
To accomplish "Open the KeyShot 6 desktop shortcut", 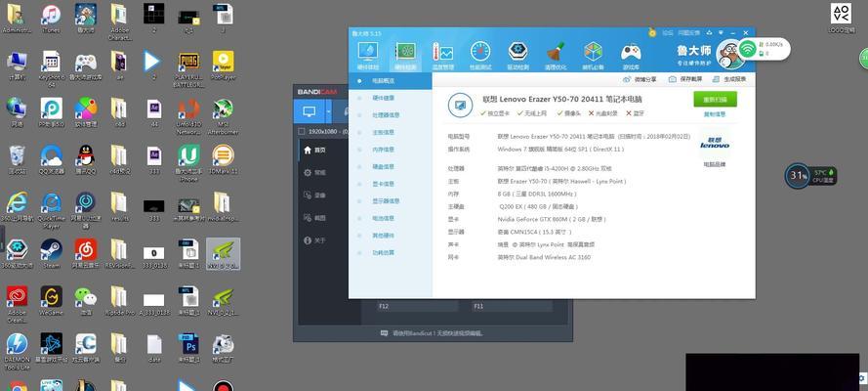I will pos(51,69).
